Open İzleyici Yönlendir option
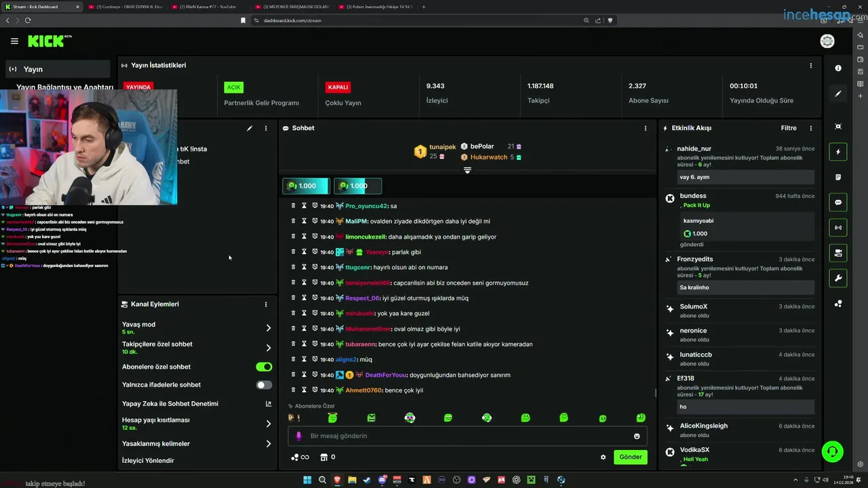 click(148, 461)
